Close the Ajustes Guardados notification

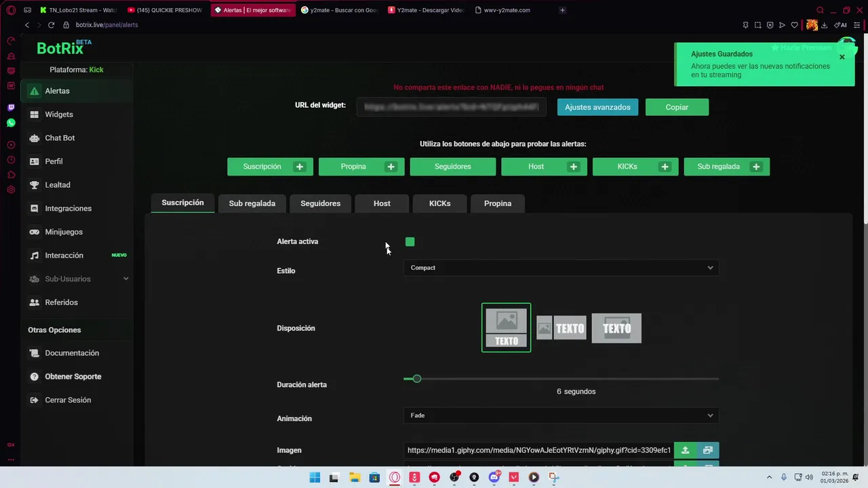(842, 57)
